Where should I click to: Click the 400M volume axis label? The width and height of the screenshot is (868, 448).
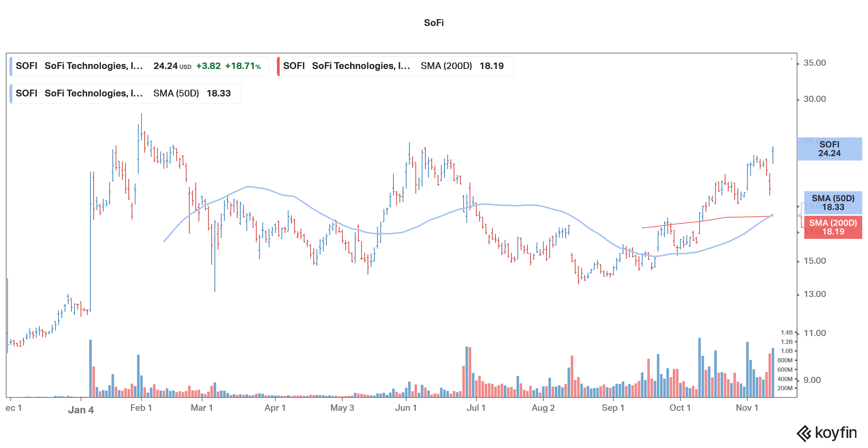tap(785, 379)
